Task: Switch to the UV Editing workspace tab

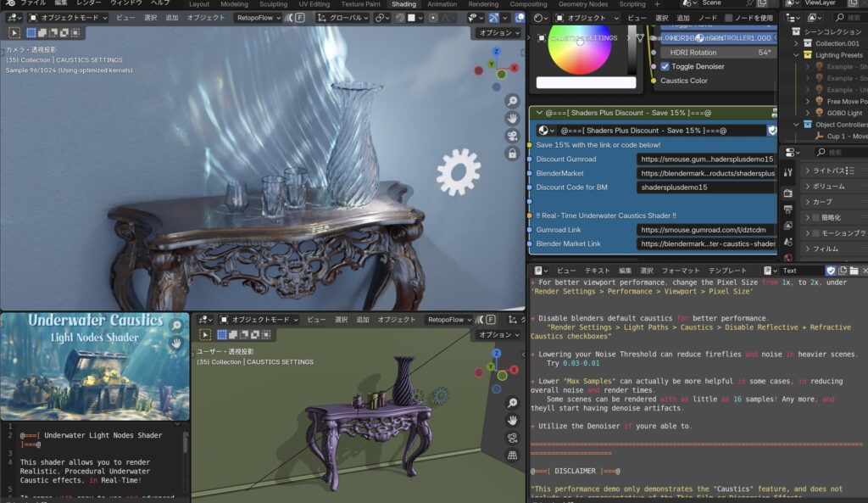Action: point(314,4)
